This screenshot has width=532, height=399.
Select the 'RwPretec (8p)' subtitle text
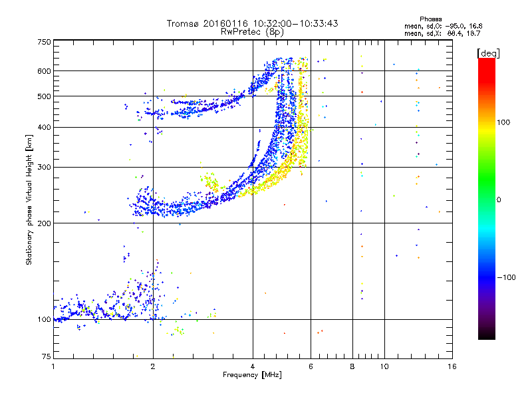252,32
